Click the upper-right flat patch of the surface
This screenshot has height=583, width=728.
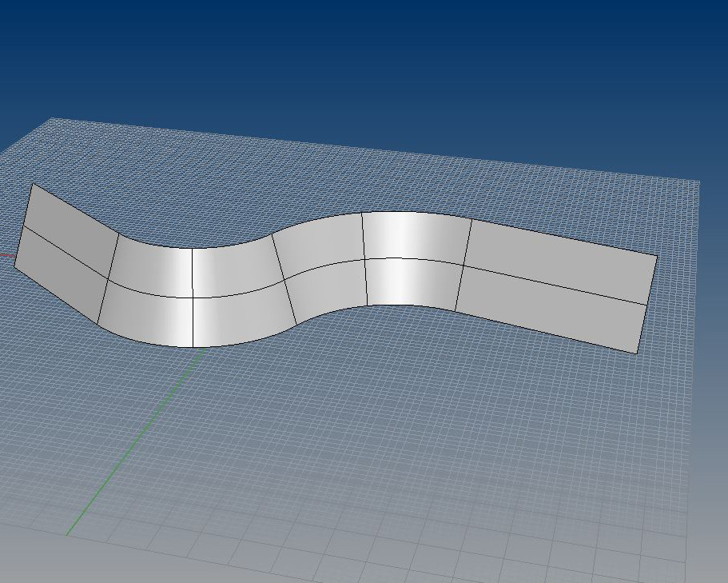click(x=559, y=258)
